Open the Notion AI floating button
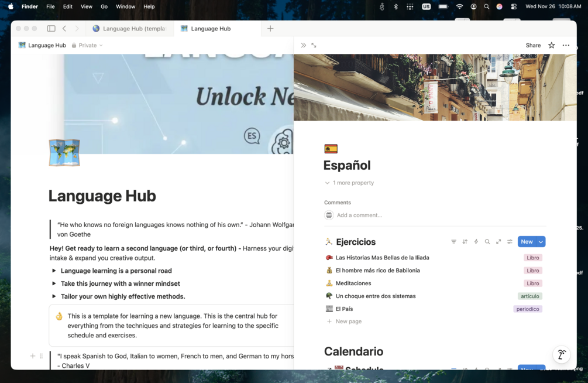The height and width of the screenshot is (383, 588). pos(561,354)
